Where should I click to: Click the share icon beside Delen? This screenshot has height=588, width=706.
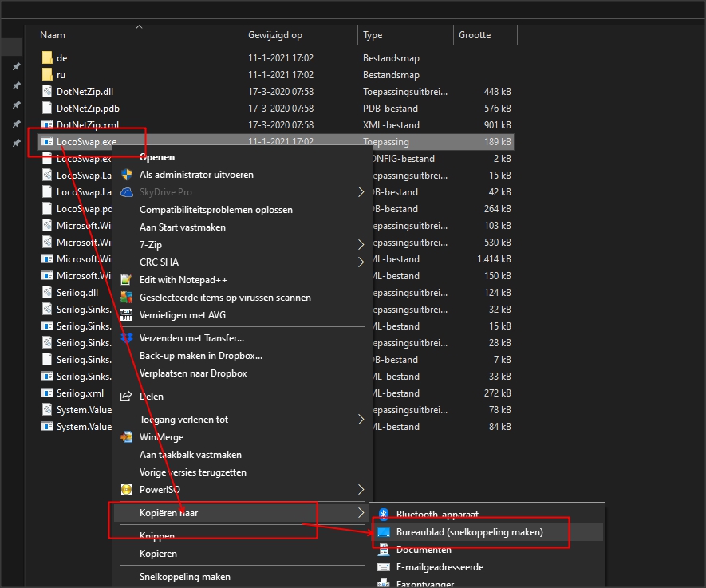click(x=126, y=397)
